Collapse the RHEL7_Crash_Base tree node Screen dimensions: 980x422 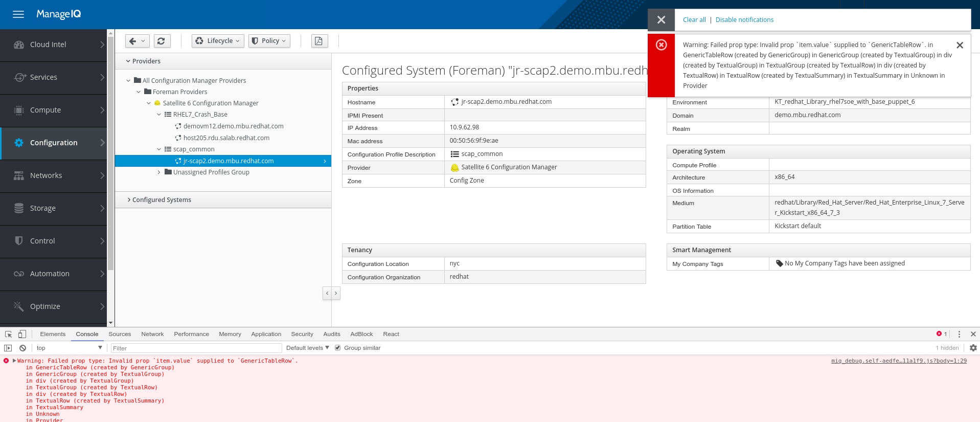tap(159, 115)
